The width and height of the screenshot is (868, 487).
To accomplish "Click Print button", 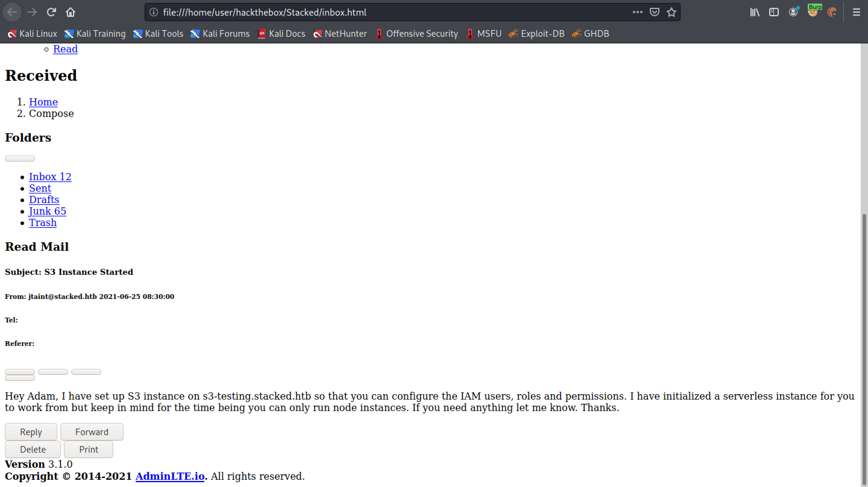I will point(89,450).
